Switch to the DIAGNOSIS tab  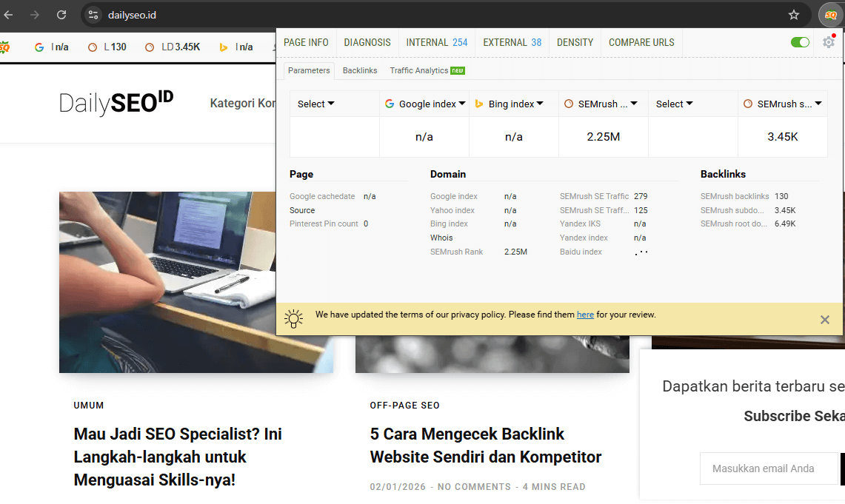367,42
